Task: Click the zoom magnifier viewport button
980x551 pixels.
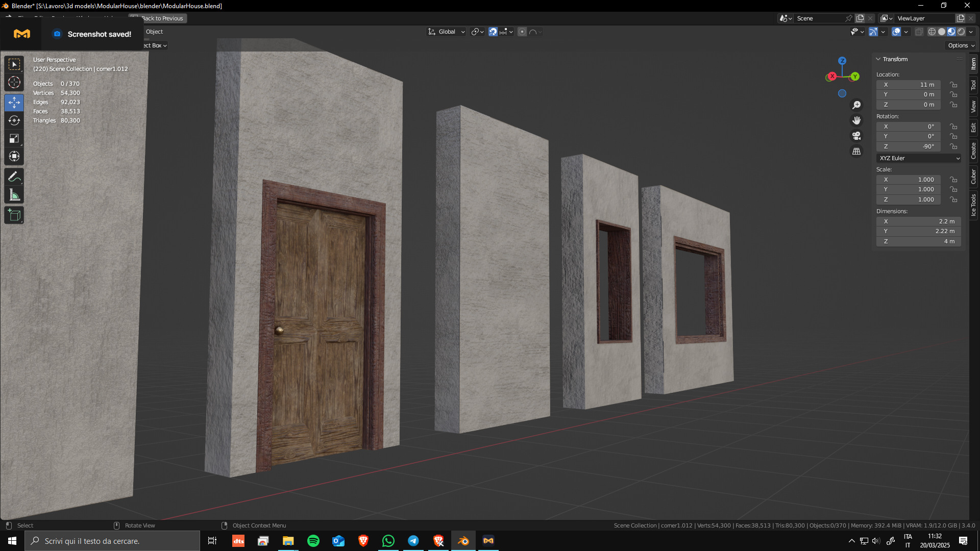Action: click(x=856, y=105)
